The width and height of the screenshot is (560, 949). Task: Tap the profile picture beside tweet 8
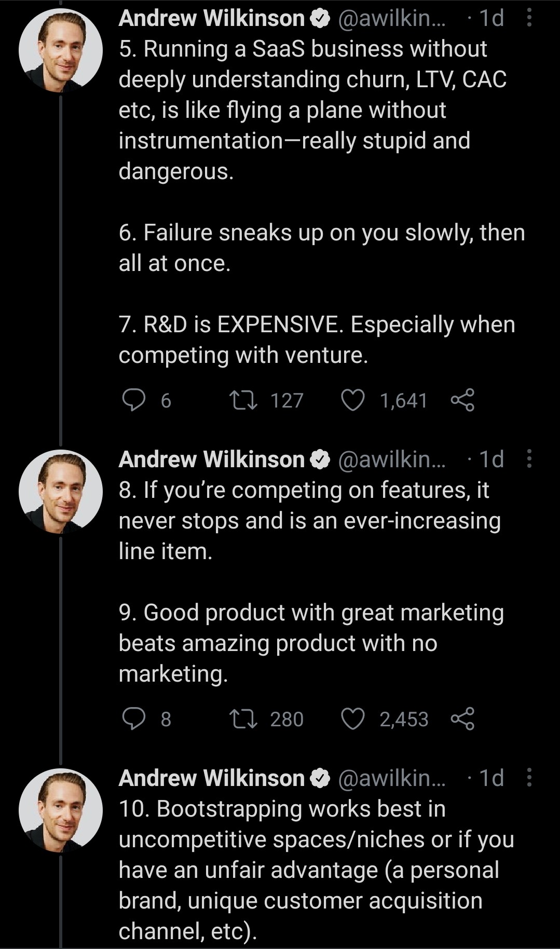tap(61, 491)
